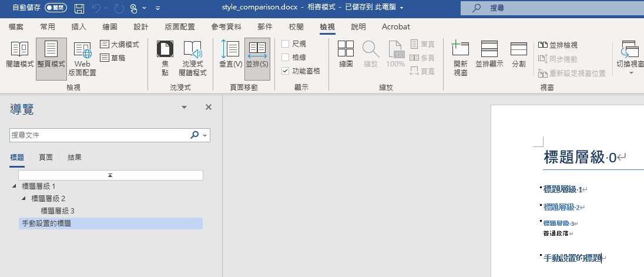Screen dimensions: 644x277
Task: Close the 導覽 navigation pane
Action: point(208,107)
